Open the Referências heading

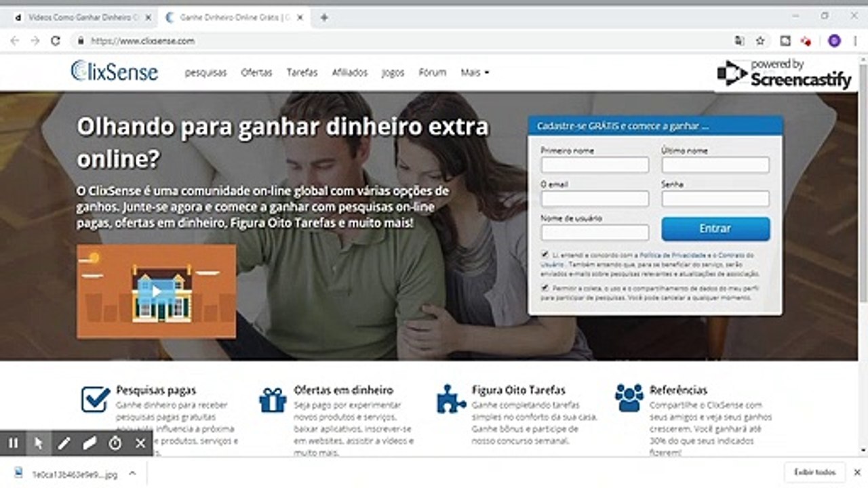pyautogui.click(x=678, y=390)
